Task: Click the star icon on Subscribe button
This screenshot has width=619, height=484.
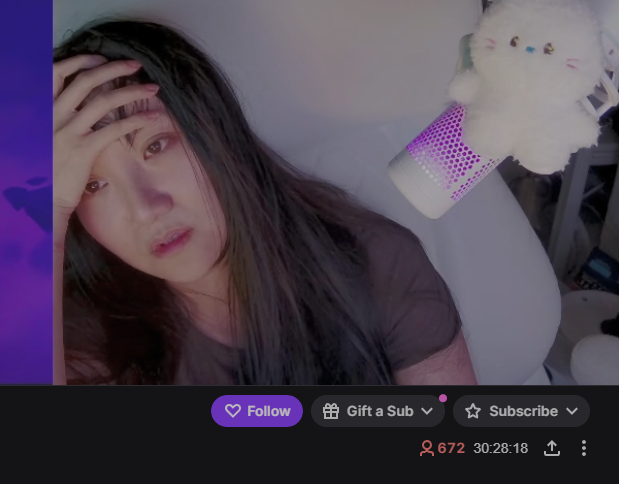Action: click(473, 411)
